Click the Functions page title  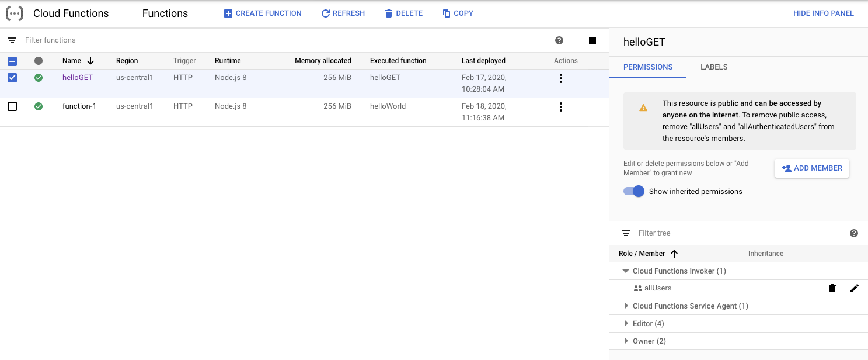pos(165,13)
